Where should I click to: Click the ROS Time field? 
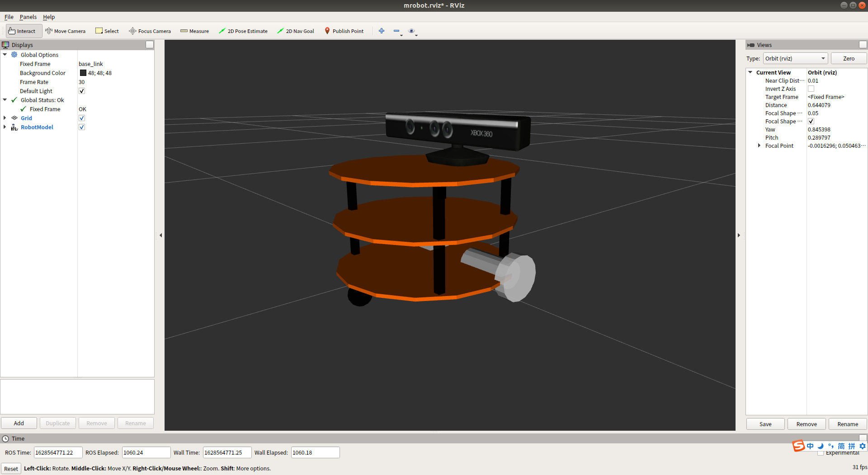(x=58, y=452)
